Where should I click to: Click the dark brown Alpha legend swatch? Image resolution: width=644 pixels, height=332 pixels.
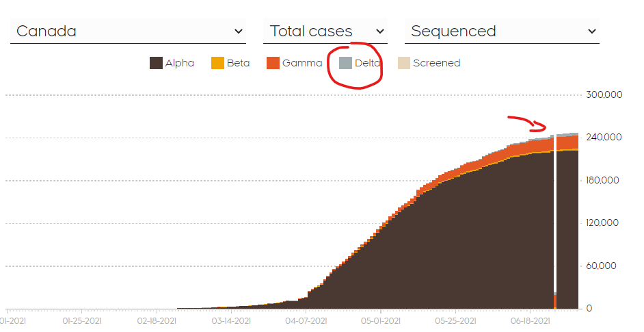(x=155, y=63)
